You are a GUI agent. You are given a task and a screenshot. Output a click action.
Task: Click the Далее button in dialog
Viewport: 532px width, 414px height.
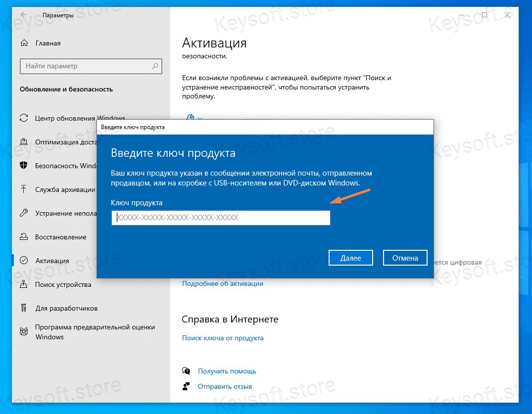point(350,258)
